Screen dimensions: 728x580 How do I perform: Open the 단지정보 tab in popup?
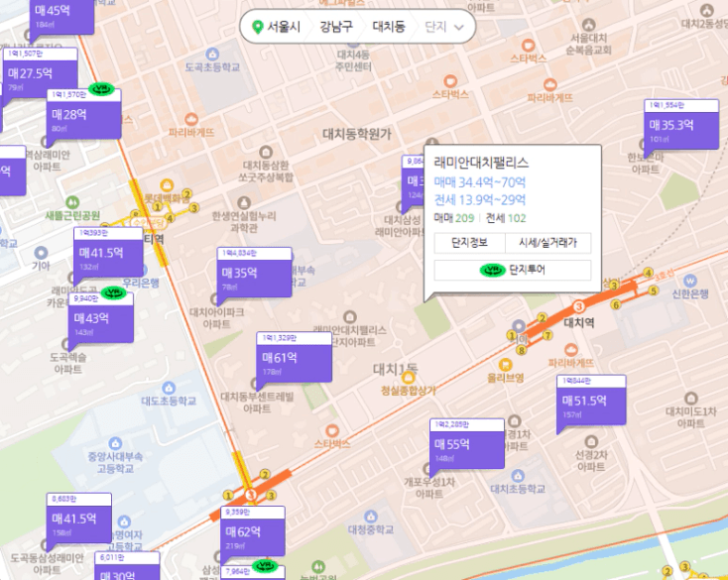coord(469,242)
